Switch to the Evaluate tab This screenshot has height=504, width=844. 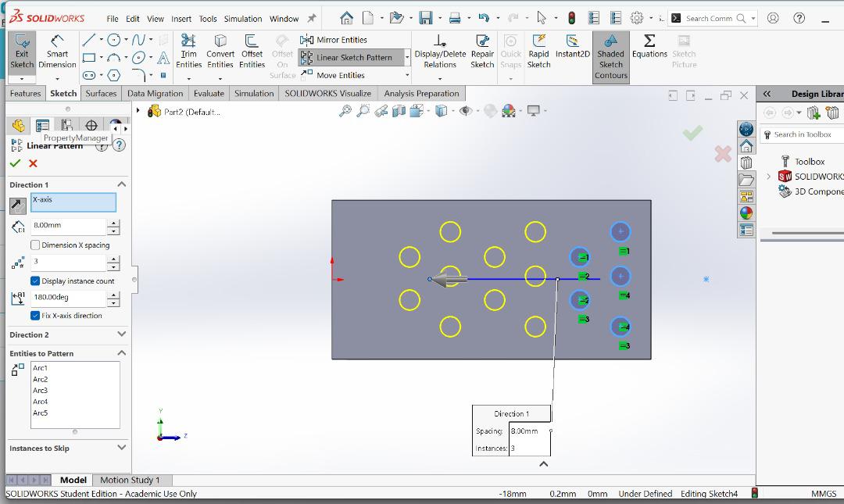tap(209, 93)
